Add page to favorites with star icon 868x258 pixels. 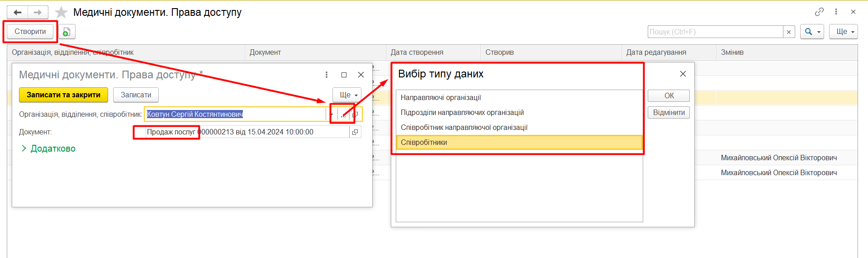[x=61, y=12]
